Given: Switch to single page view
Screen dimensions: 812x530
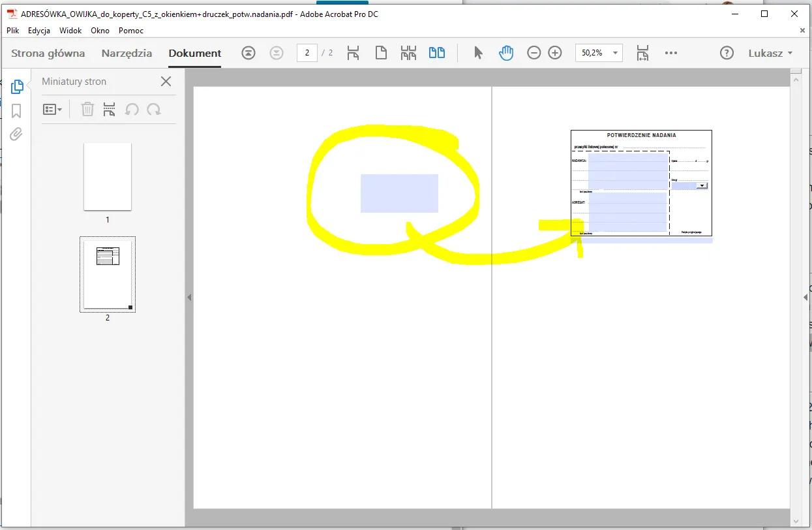Looking at the screenshot, I should (x=381, y=53).
